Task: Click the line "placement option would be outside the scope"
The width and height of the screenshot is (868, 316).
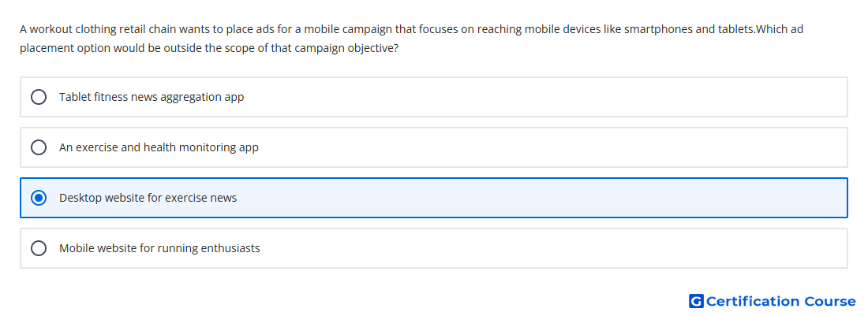Action: pyautogui.click(x=209, y=48)
